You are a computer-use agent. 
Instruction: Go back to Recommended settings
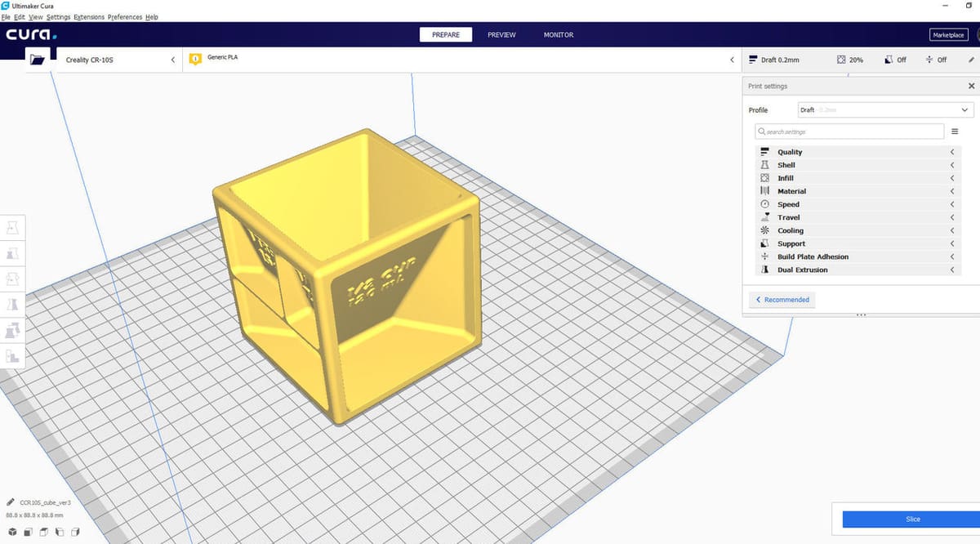782,300
